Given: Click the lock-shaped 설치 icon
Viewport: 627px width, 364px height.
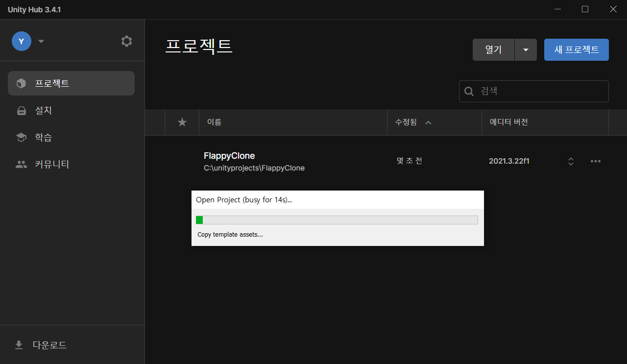Looking at the screenshot, I should click(x=21, y=111).
